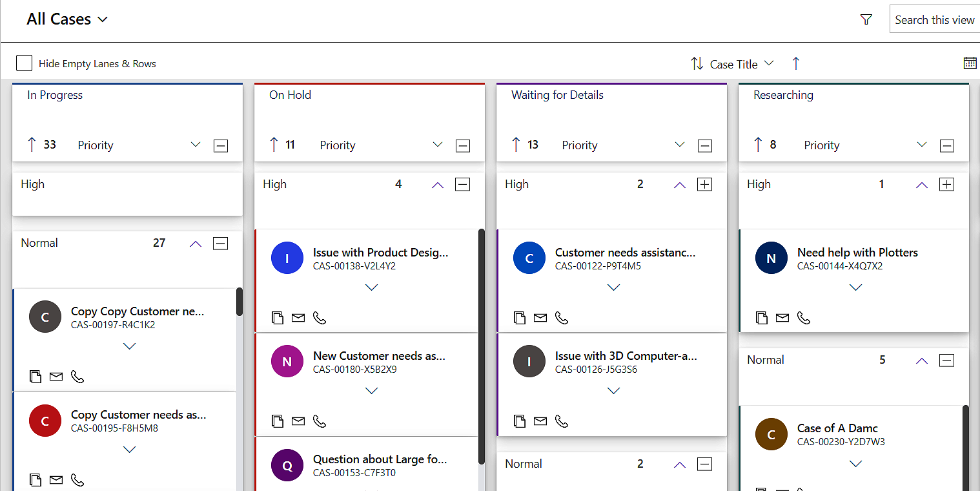This screenshot has width=980, height=491.
Task: Click phone icon on CAS-00122-P9T4M5 card
Action: [562, 318]
